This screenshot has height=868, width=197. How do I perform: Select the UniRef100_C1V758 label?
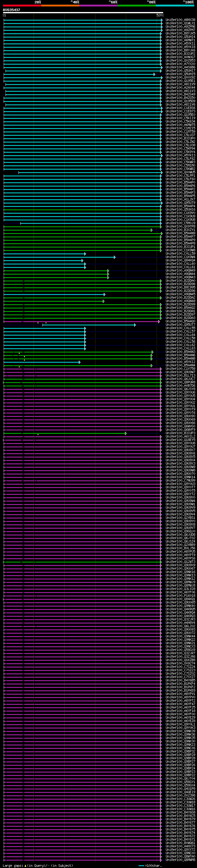point(180,369)
